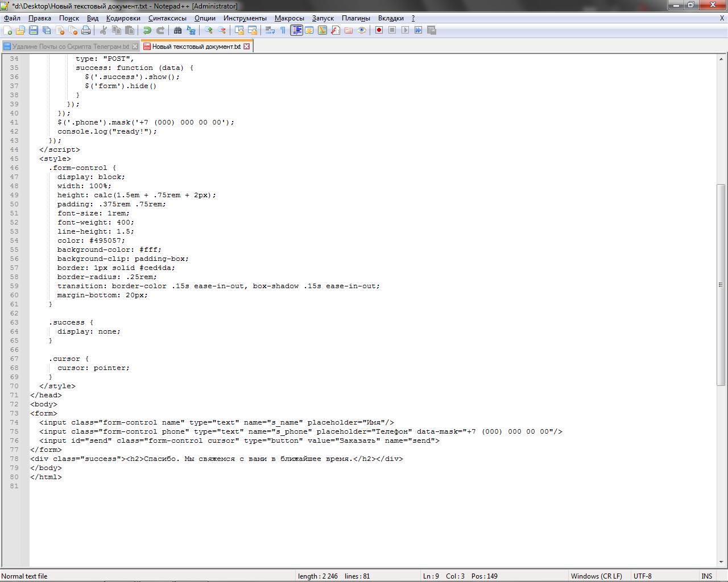Screen dimensions: 728x582
Task: Close the Новый текстовый документ.txt tab
Action: [x=247, y=47]
